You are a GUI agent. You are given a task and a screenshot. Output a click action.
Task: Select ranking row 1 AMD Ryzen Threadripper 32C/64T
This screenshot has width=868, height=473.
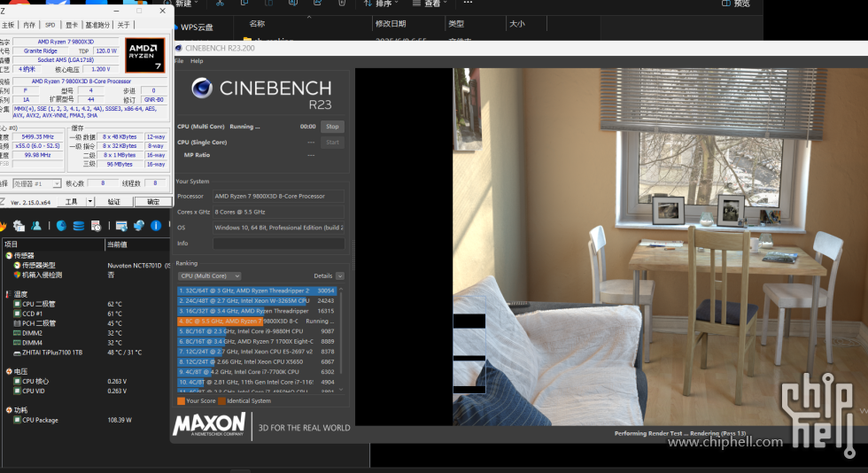pos(257,291)
